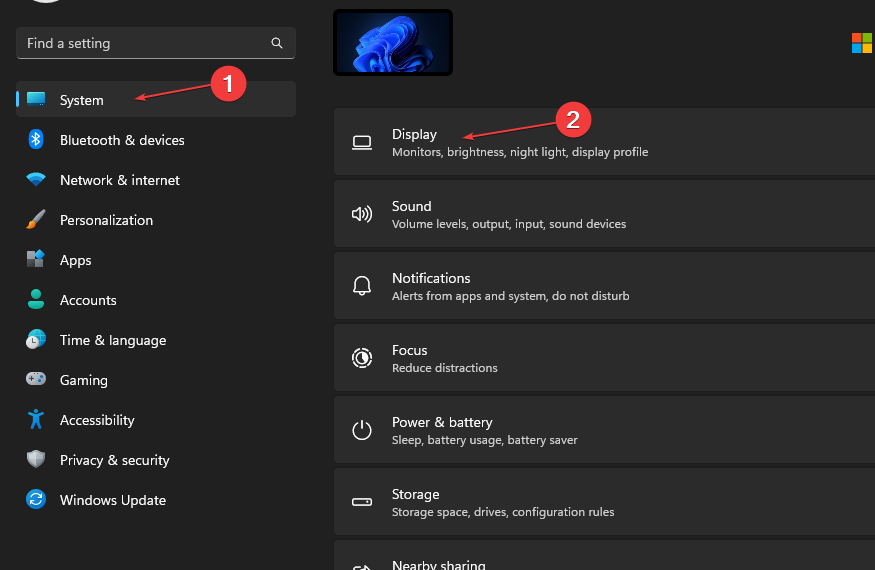Go to Time & language
Viewport: 875px width, 570px height.
(112, 340)
